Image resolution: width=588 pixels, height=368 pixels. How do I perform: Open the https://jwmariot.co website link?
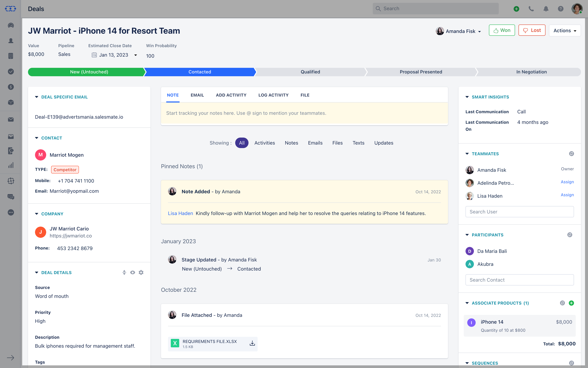71,236
